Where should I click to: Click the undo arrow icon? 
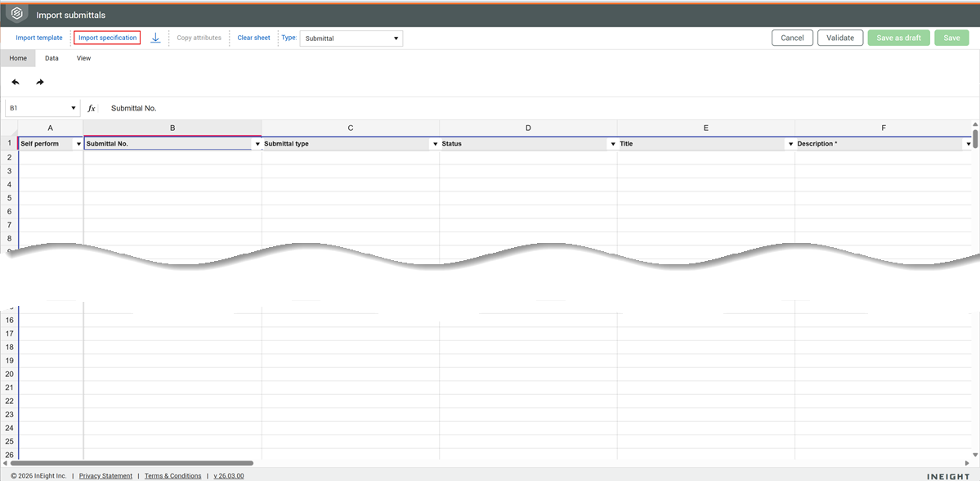pos(16,82)
